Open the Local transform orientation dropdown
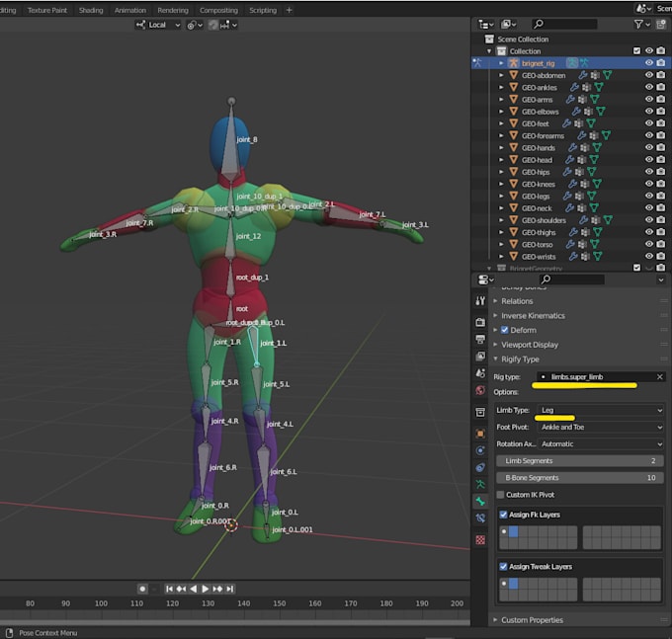 click(158, 25)
